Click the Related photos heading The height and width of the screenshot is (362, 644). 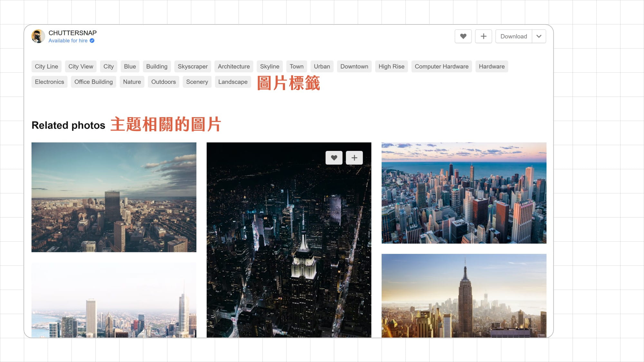pos(68,125)
